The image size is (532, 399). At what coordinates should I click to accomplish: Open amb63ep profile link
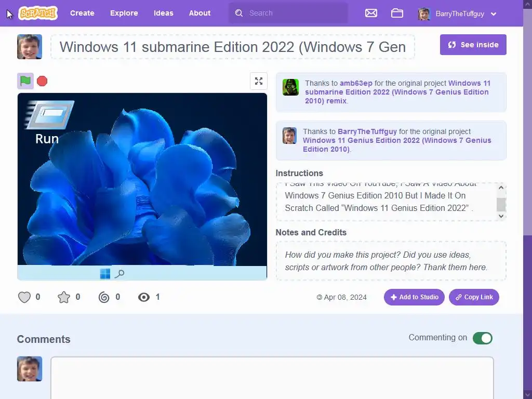(356, 83)
